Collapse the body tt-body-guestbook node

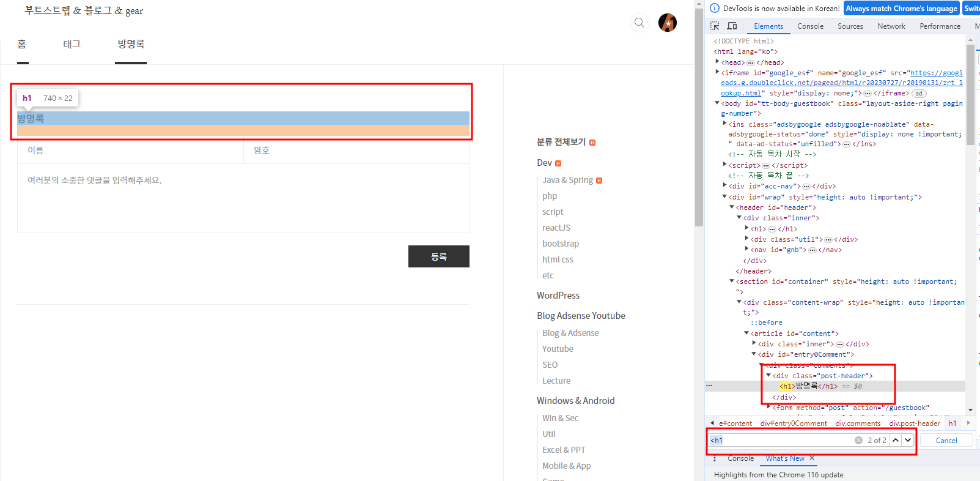(717, 103)
